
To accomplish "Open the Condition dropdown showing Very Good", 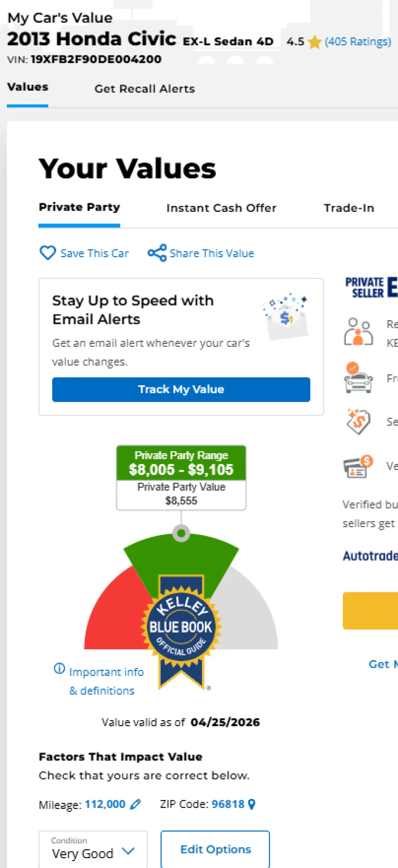I will click(x=93, y=849).
